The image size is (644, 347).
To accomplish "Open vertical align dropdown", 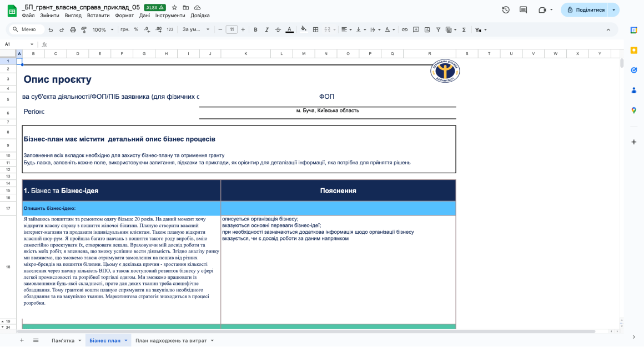I will click(x=361, y=29).
